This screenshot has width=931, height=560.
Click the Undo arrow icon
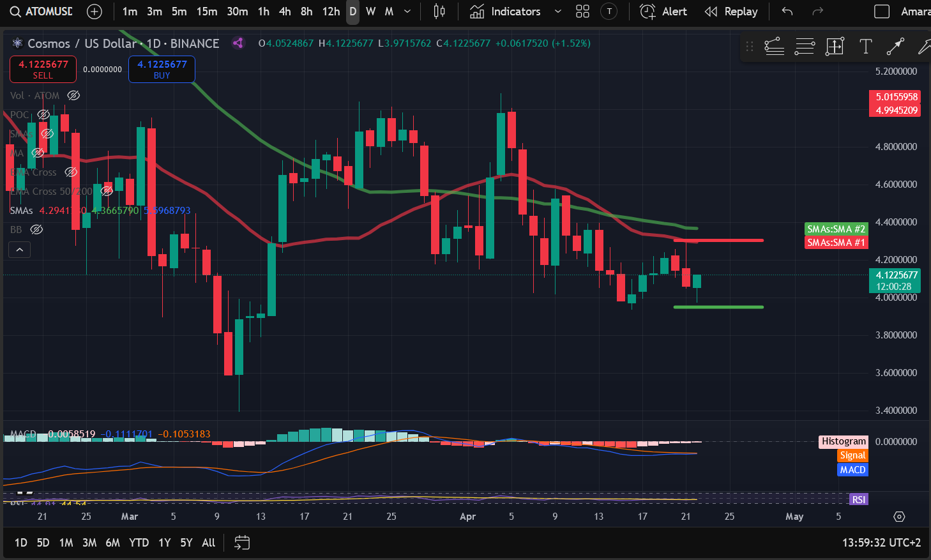pyautogui.click(x=787, y=11)
